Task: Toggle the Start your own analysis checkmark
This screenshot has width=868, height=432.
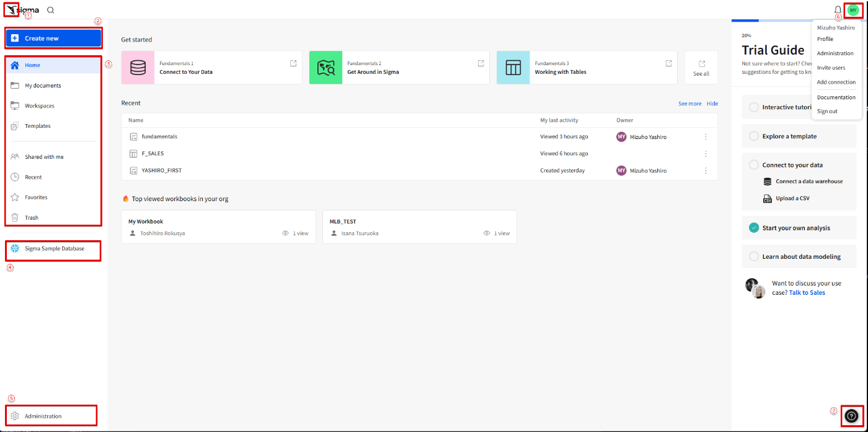Action: (x=754, y=228)
